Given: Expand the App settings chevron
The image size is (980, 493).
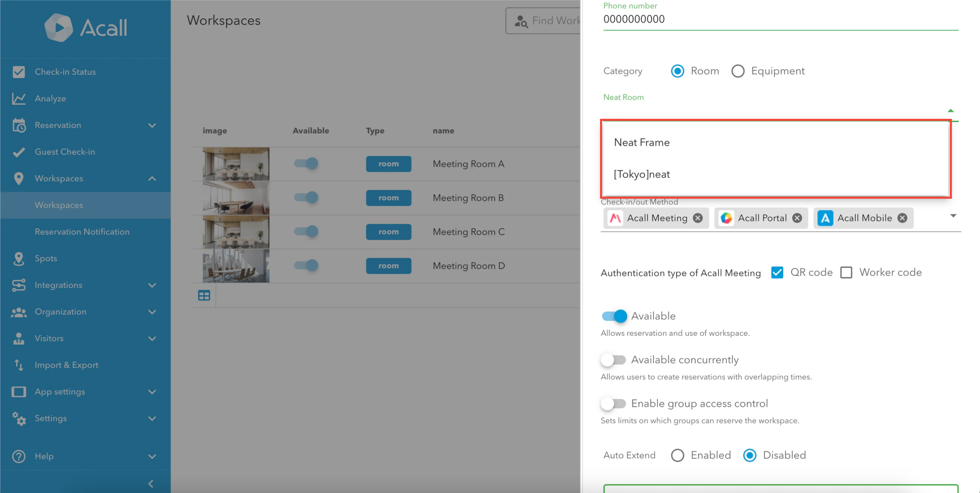Looking at the screenshot, I should pyautogui.click(x=152, y=392).
